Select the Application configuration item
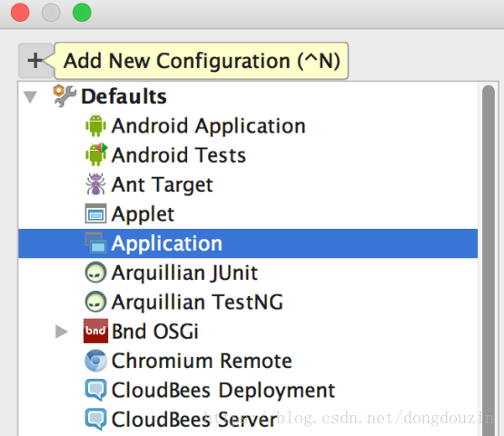 [x=248, y=243]
